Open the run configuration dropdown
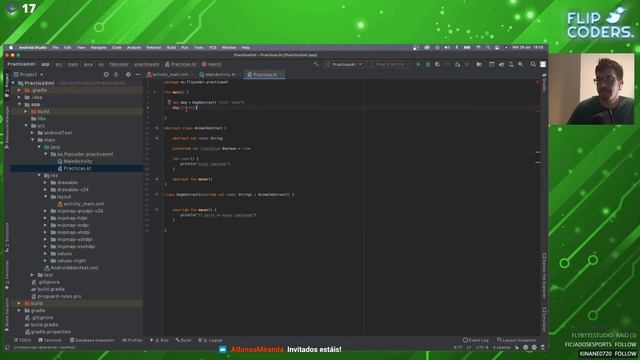This screenshot has width=640, height=360. click(x=344, y=64)
